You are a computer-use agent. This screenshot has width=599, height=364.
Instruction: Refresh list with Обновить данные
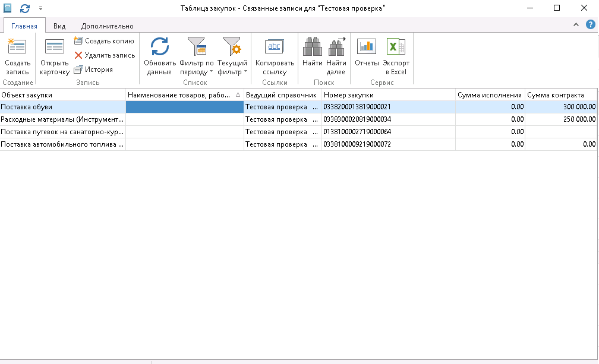coord(160,46)
